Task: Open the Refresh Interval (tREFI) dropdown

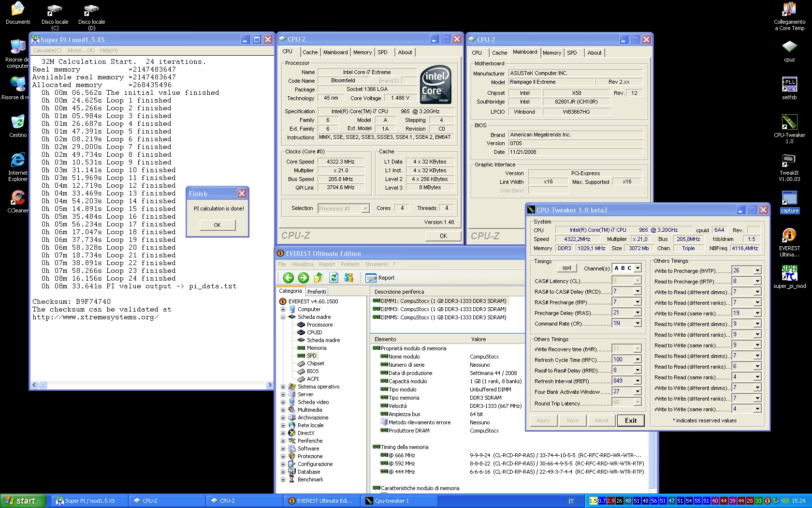Action: pyautogui.click(x=638, y=381)
